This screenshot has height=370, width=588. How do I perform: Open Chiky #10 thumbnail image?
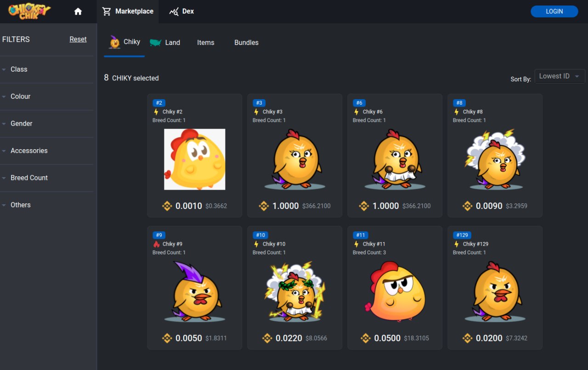tap(295, 291)
